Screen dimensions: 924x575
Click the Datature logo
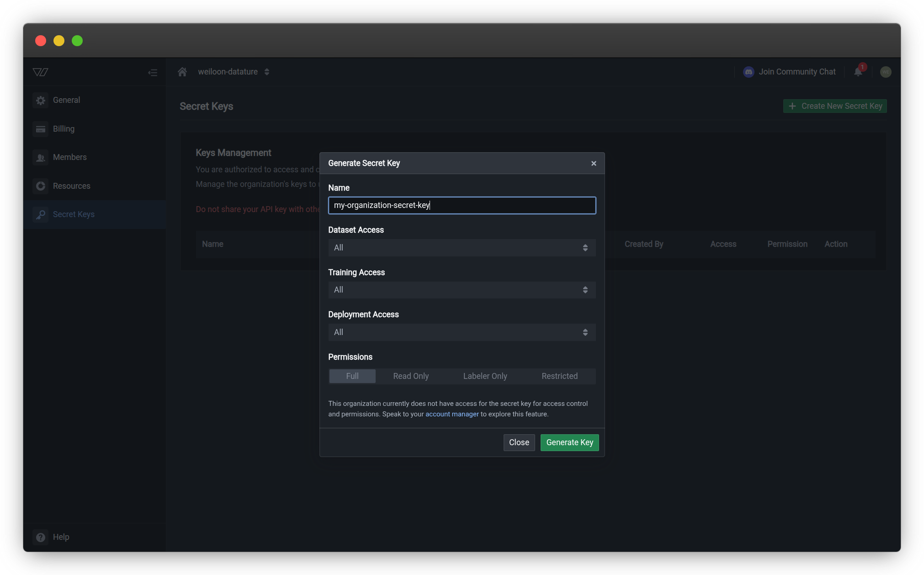[x=40, y=72]
